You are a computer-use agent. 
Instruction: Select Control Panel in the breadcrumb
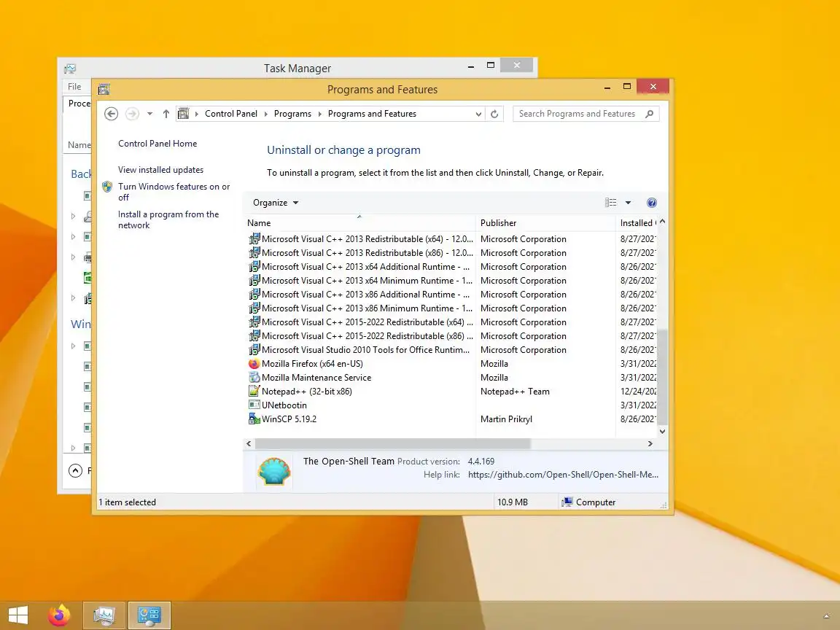pos(231,114)
